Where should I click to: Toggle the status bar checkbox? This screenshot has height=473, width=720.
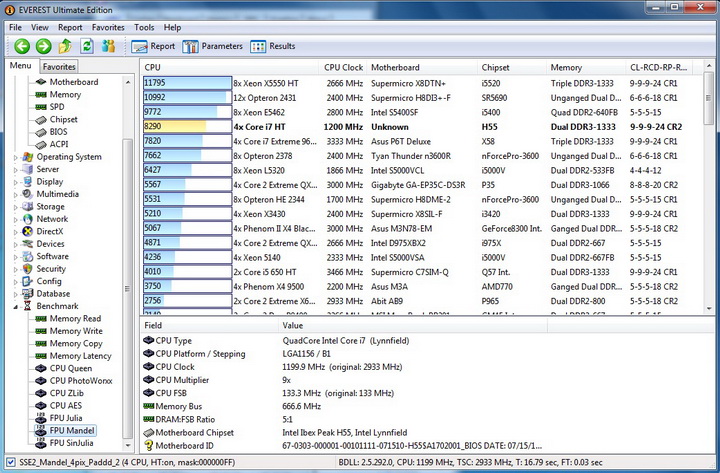tap(11, 462)
